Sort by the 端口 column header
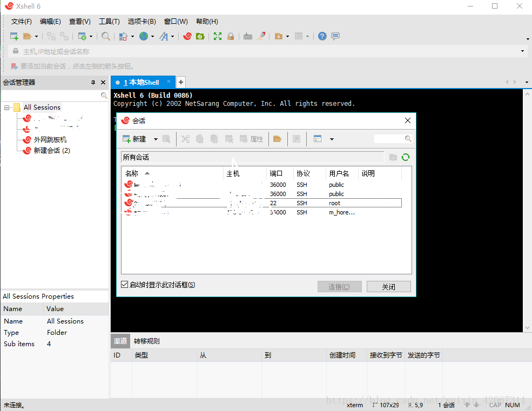 (x=280, y=173)
